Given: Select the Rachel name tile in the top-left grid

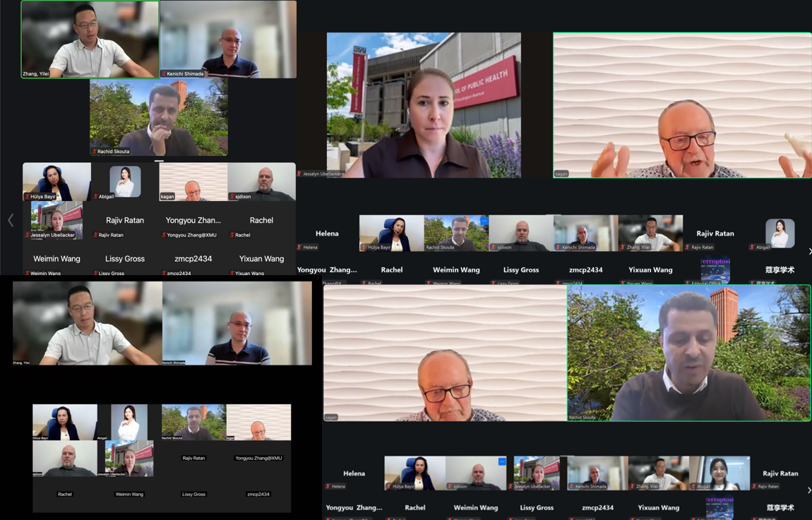Looking at the screenshot, I should pos(261,220).
